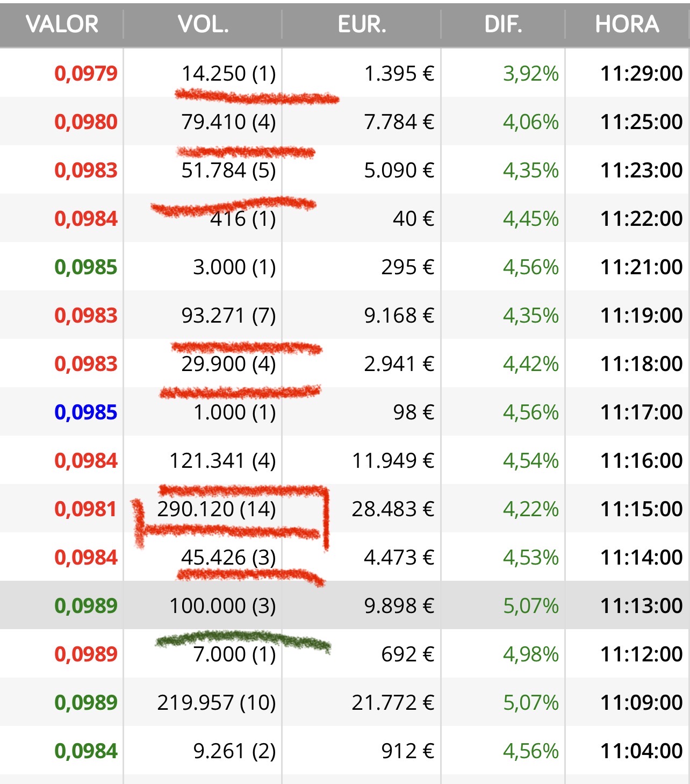Select the amount 1.395 €
Screen dimensions: 690x784
click(x=399, y=73)
